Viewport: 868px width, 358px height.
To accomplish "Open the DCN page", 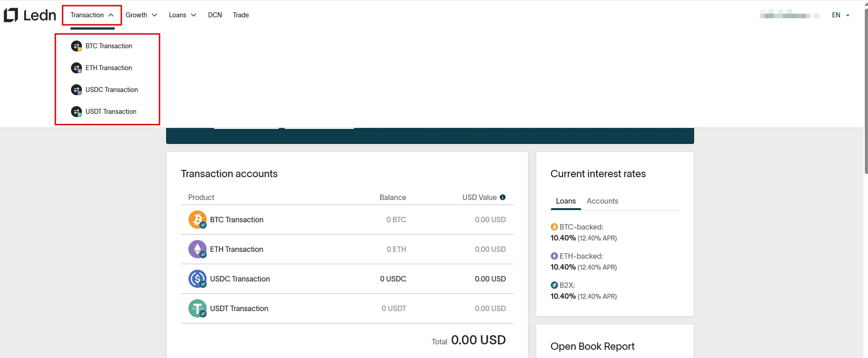I will (x=215, y=15).
